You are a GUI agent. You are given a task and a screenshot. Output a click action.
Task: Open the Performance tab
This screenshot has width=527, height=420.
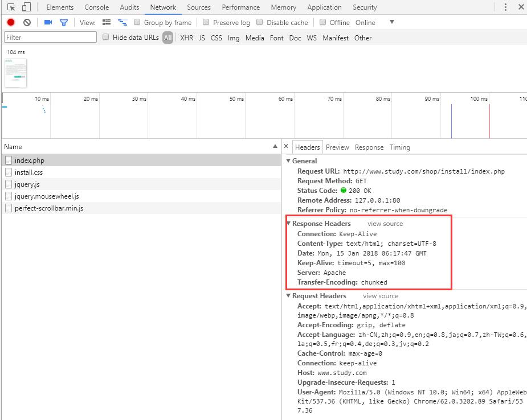(240, 7)
